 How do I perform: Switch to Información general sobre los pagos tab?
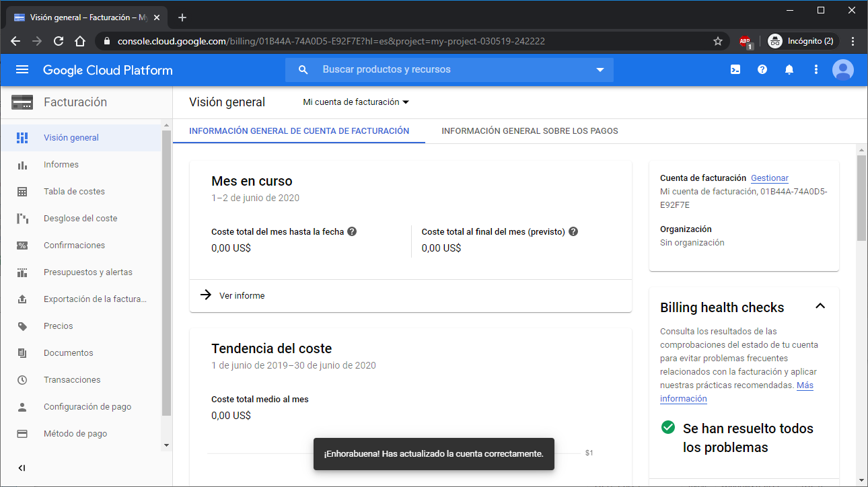pyautogui.click(x=530, y=131)
